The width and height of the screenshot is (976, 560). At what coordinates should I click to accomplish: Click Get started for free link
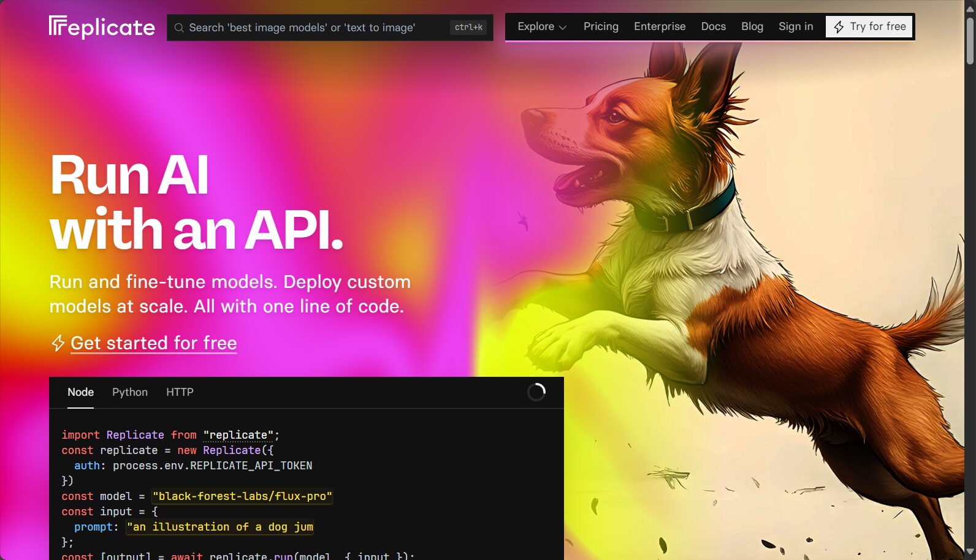pyautogui.click(x=154, y=343)
